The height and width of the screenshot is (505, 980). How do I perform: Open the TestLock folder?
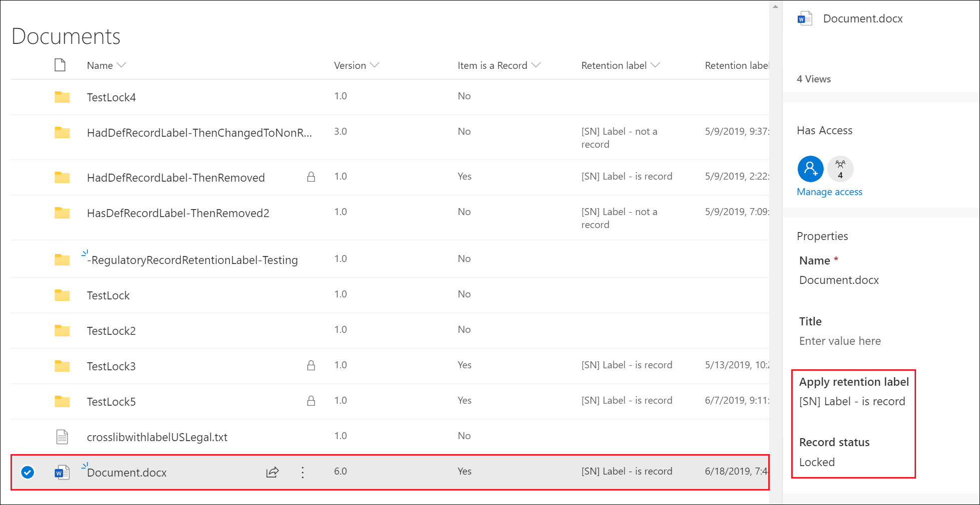click(x=108, y=295)
